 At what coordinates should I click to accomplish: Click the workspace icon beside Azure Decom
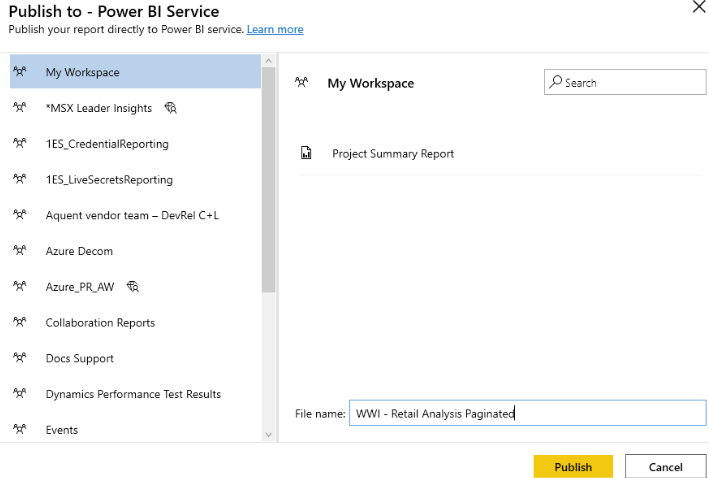coord(19,250)
